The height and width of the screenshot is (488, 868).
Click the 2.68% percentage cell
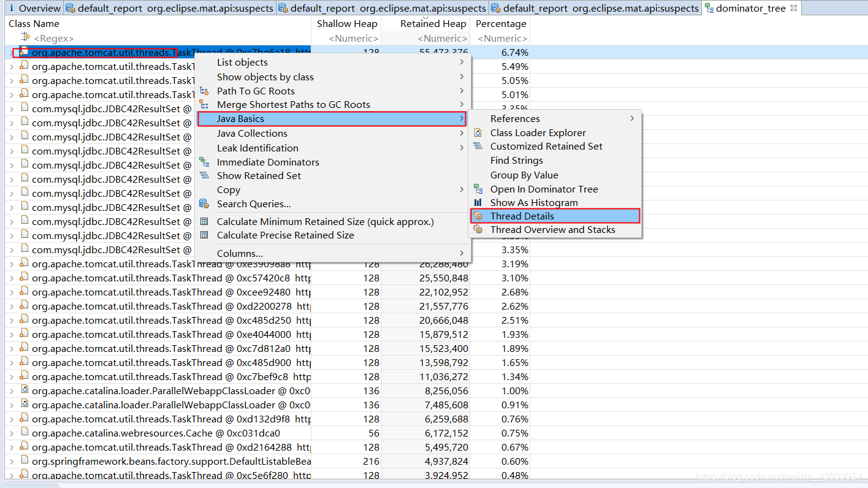tap(514, 292)
